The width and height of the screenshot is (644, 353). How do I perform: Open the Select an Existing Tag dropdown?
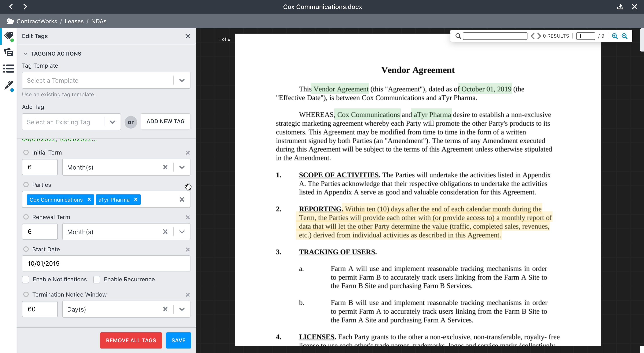click(112, 122)
